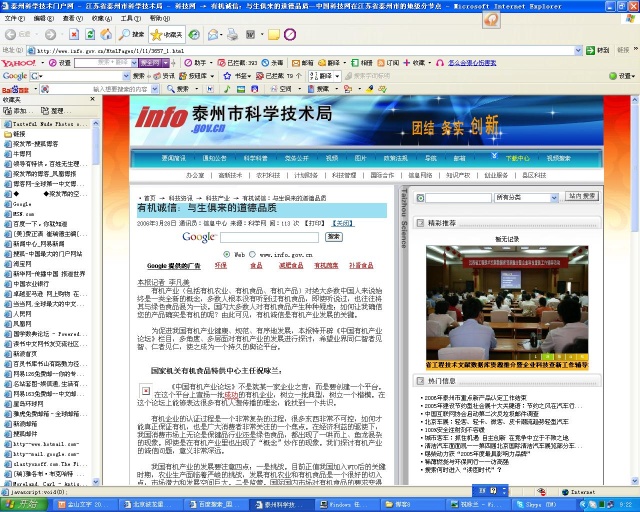Select the Web radio button
This screenshot has width=640, height=512.
(226, 254)
